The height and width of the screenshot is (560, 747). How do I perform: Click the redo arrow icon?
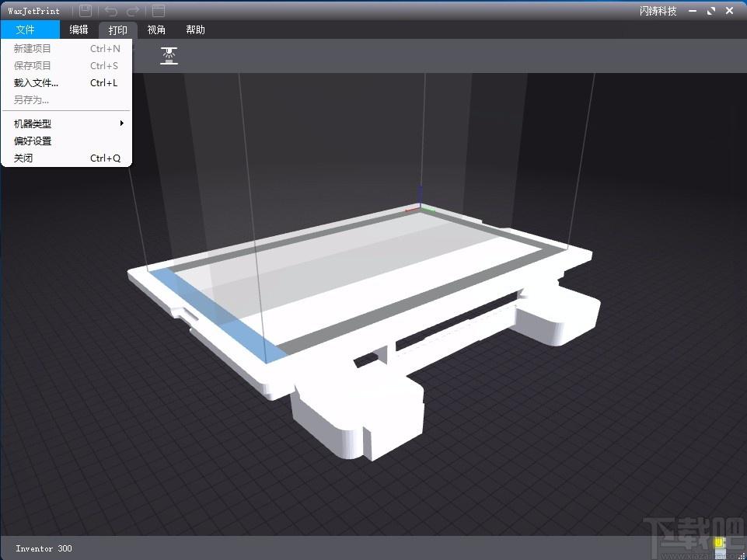click(133, 10)
